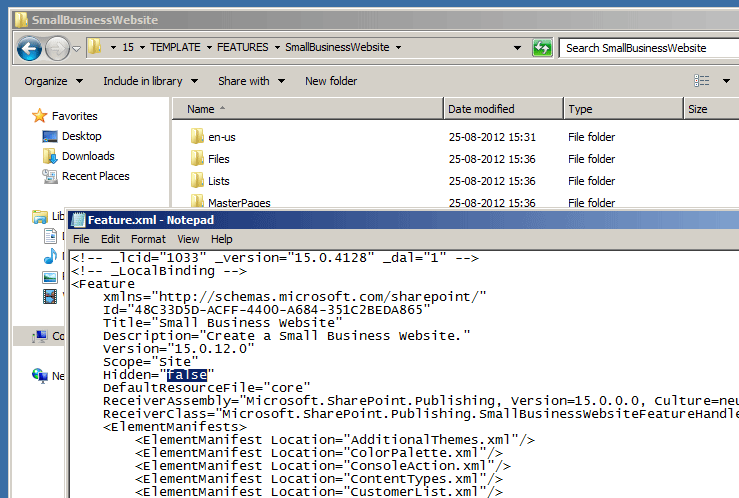Sort by Size column header
Image resolution: width=739 pixels, height=498 pixels.
tap(711, 109)
